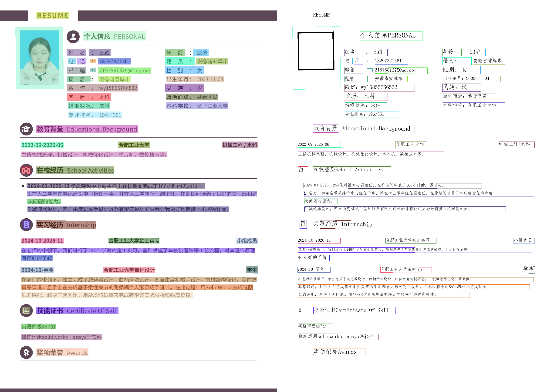Viewport: 554px width, 392px height.
Task: Click the email 2157581375@qq.com on left
Action: coord(124,71)
